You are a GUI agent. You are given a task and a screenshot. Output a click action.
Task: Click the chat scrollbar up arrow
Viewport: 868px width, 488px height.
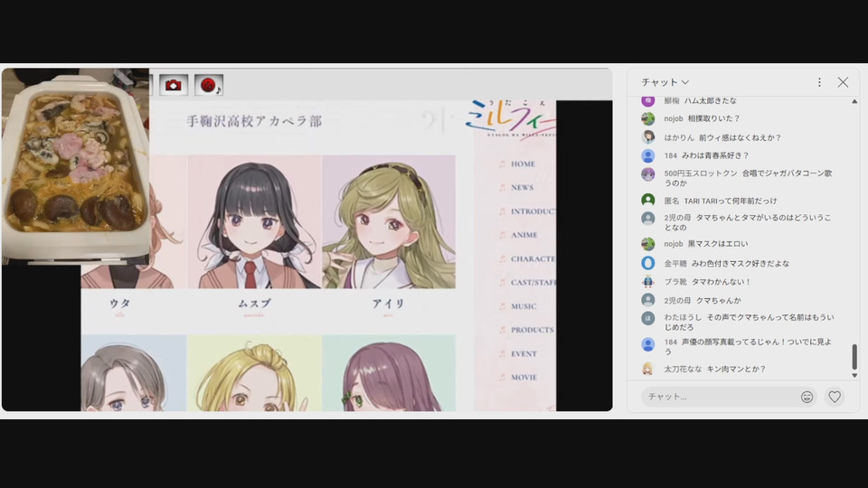pos(854,101)
